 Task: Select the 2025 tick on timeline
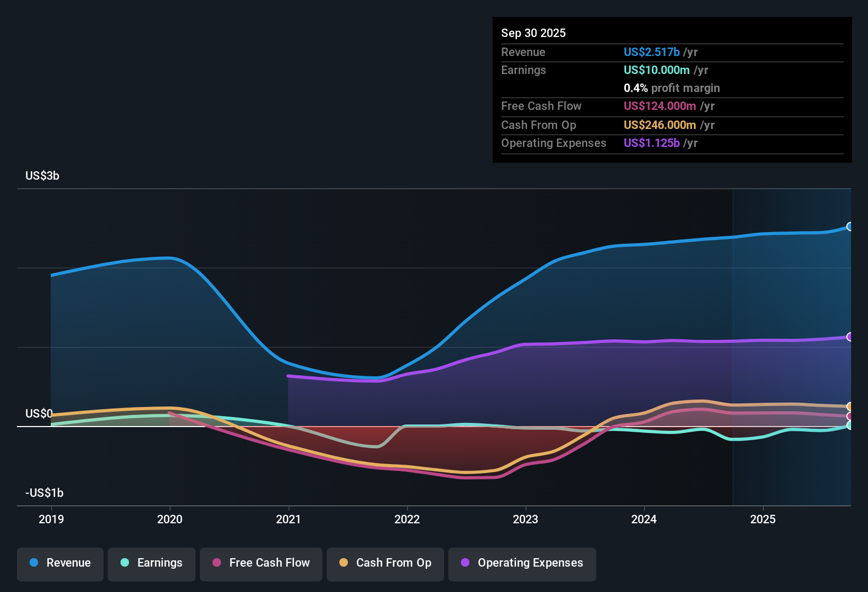(763, 520)
